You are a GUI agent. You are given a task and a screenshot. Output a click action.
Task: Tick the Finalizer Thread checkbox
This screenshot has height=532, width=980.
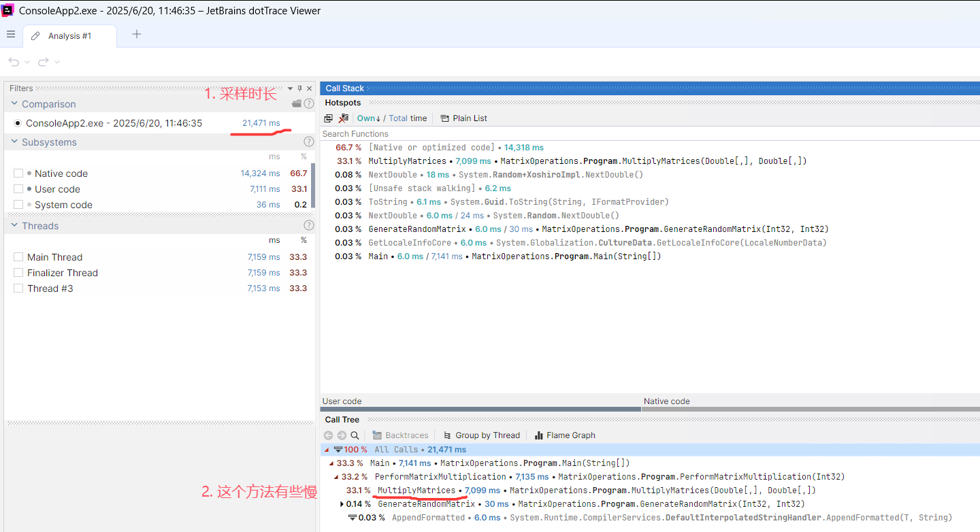[18, 273]
